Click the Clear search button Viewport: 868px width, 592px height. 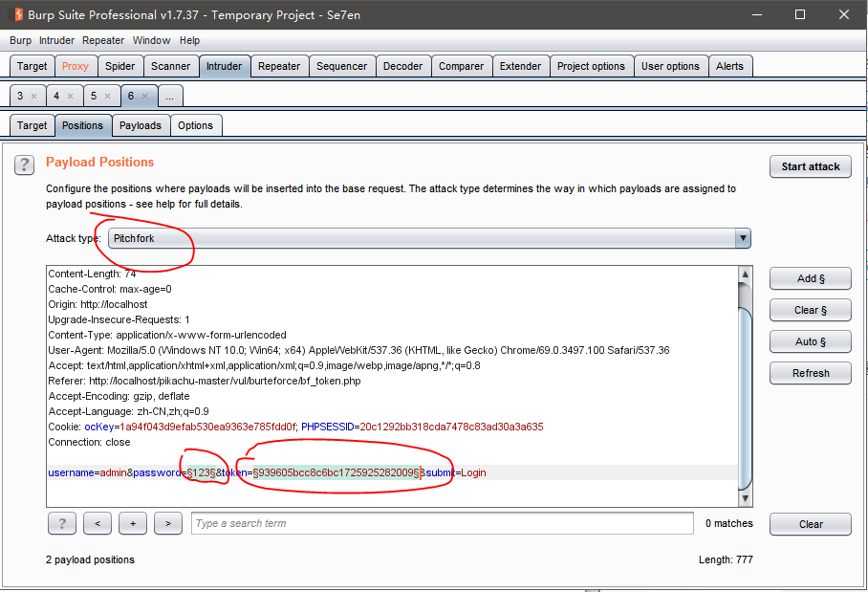coord(811,524)
